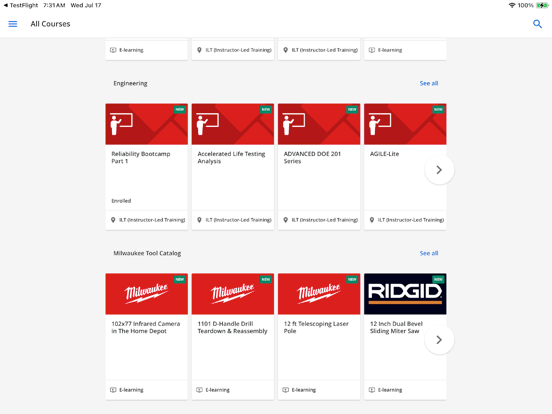Go back to TestFlight app
The width and height of the screenshot is (552, 414).
(20, 5)
